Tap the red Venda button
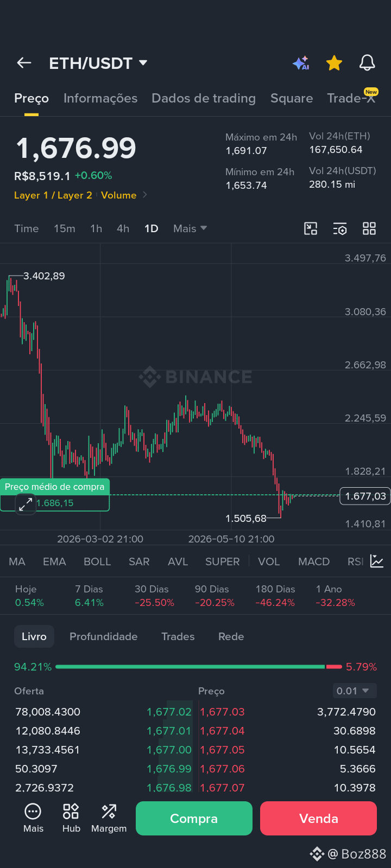 point(318,818)
